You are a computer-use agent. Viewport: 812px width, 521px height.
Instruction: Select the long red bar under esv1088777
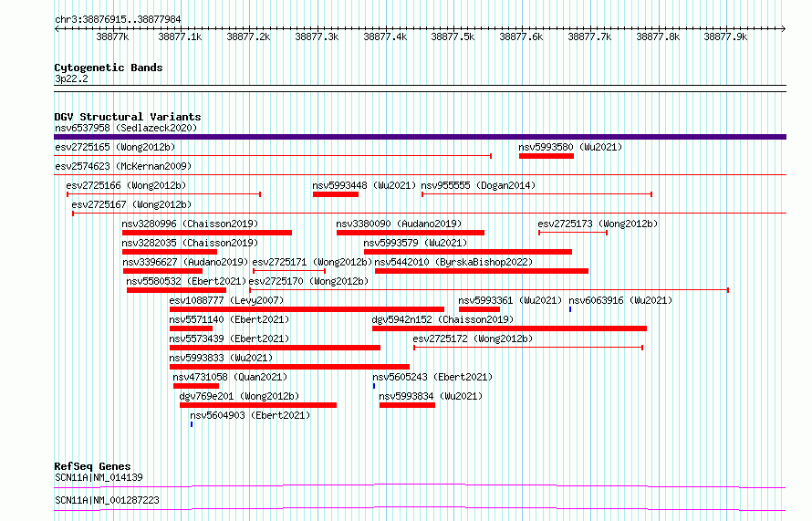pos(307,309)
